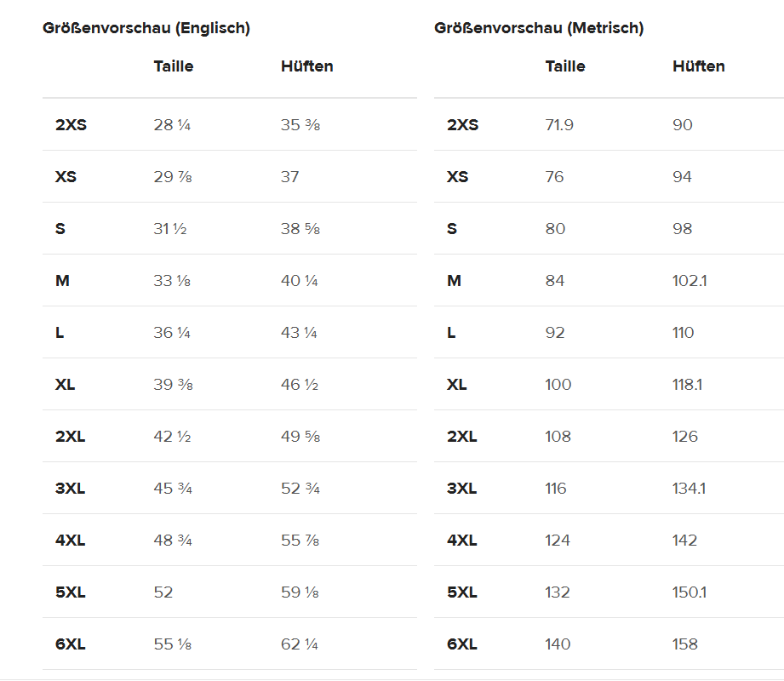Select Hüften column header in metric table
784x681 pixels.
[699, 66]
